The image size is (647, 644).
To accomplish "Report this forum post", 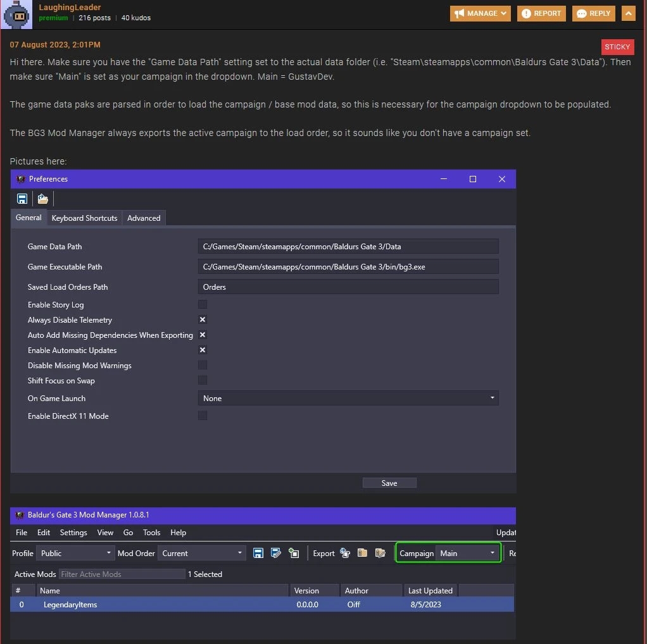I will (x=541, y=13).
